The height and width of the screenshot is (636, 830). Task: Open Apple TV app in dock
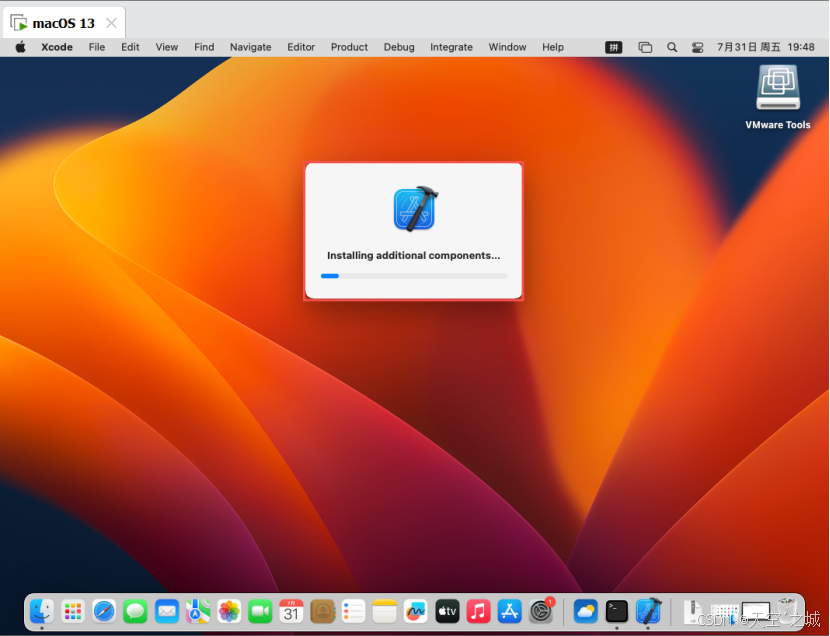coord(447,611)
